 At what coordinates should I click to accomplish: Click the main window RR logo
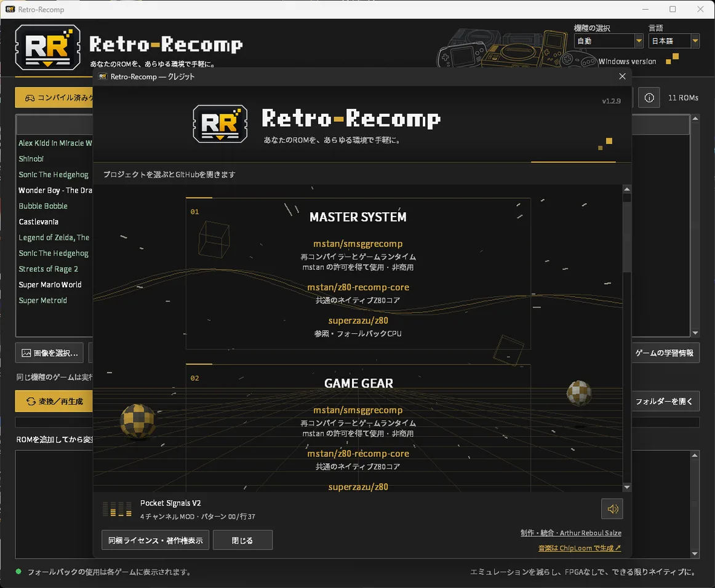48,47
